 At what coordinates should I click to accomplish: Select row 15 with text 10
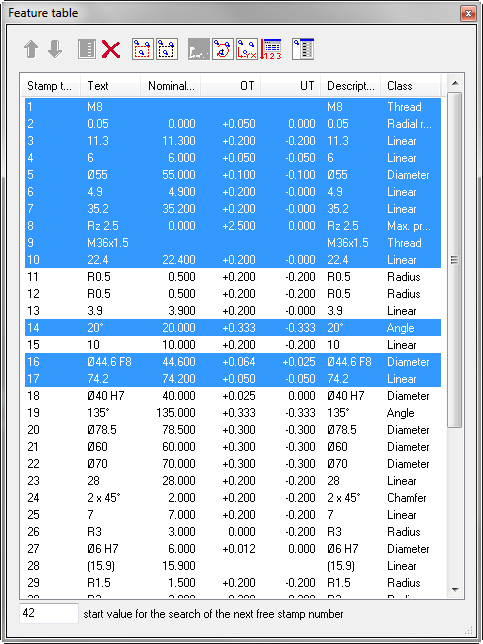coord(233,345)
